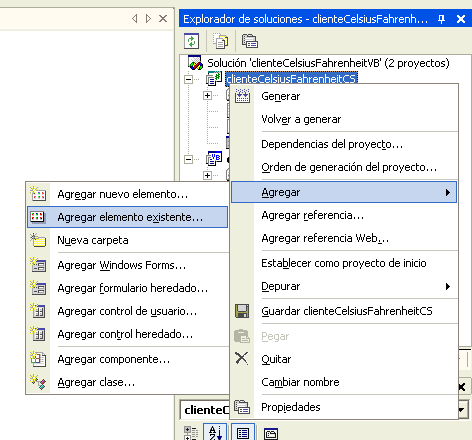The width and height of the screenshot is (472, 440).
Task: Select Establecer como proyecto de inicio
Action: click(344, 263)
